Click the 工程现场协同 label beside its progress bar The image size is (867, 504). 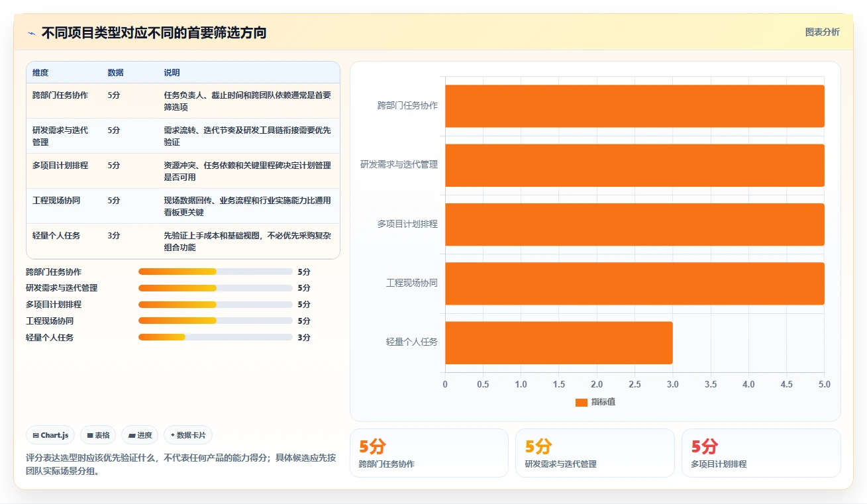50,321
